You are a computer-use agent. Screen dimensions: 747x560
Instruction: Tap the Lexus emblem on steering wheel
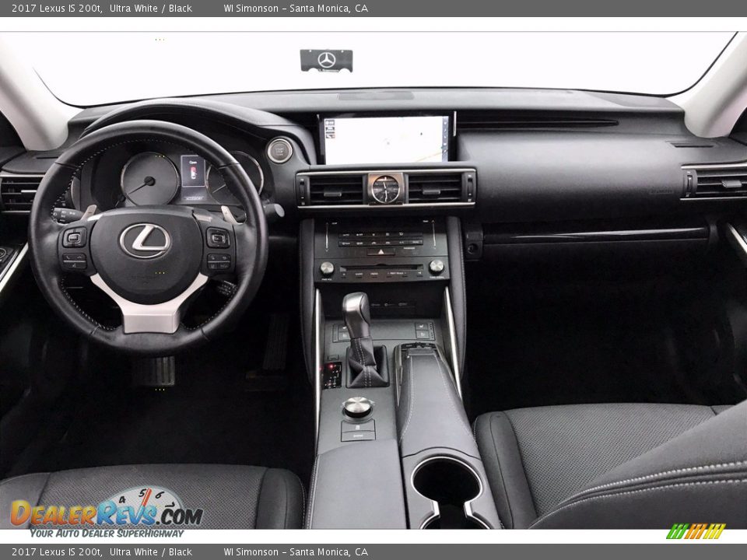[145, 240]
